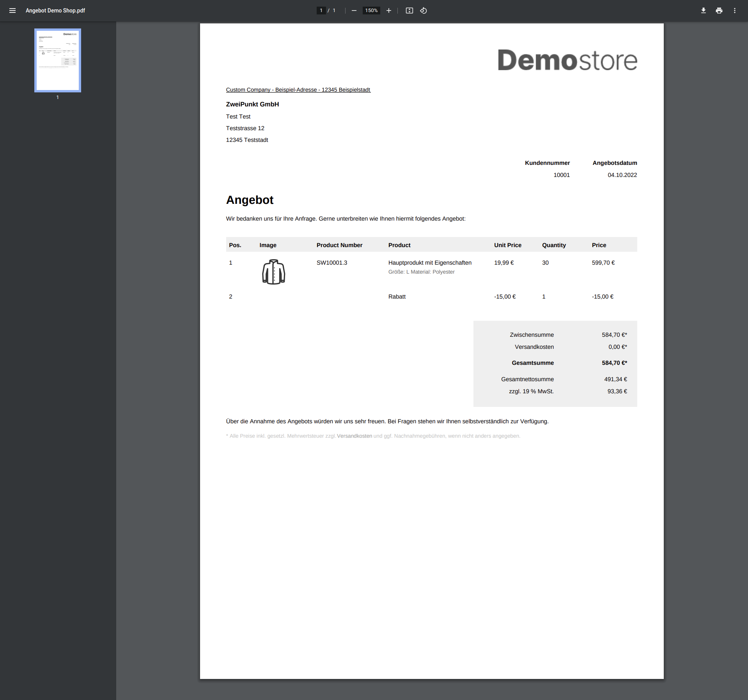Click unit price '19,99 €'

[504, 263]
